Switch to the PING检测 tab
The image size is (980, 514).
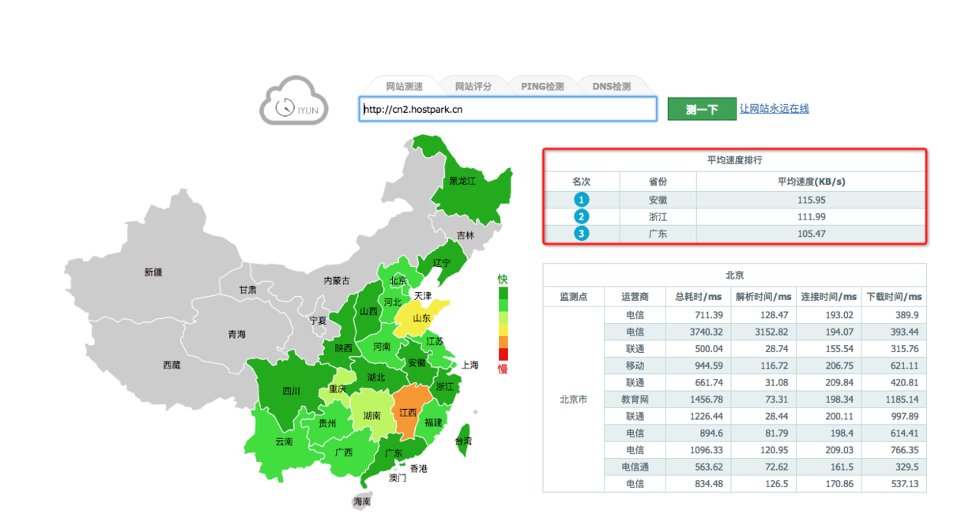point(542,86)
